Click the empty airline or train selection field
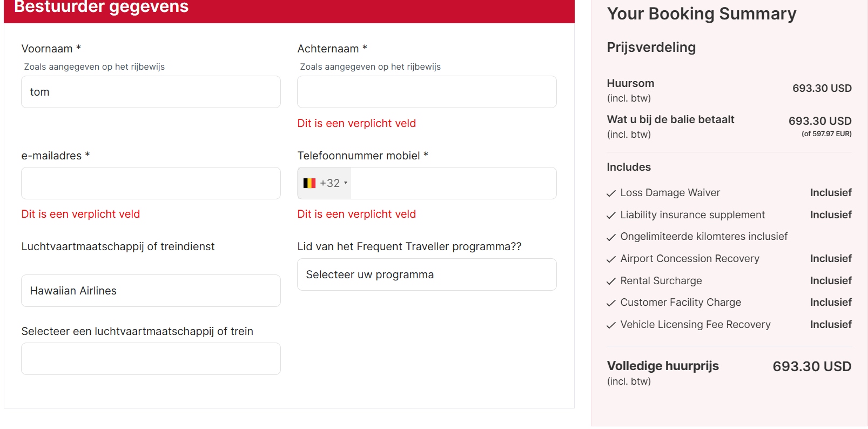 tap(151, 359)
